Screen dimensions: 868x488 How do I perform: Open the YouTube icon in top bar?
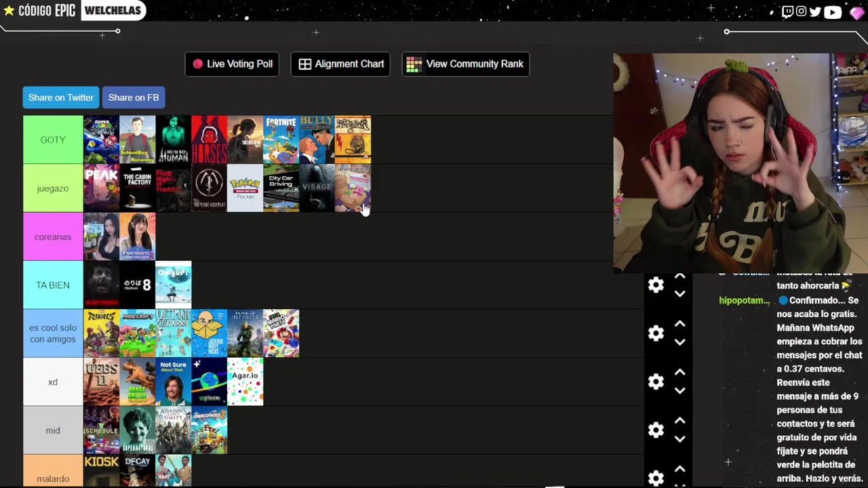pos(833,12)
